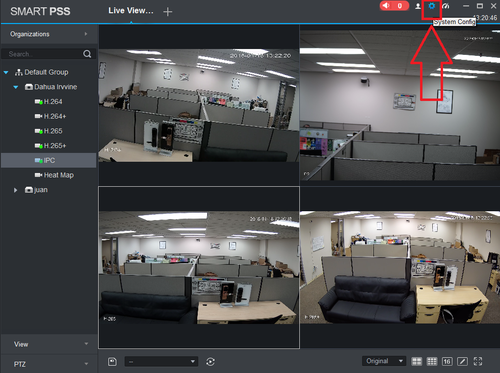The width and height of the screenshot is (500, 373).
Task: Click the refresh cycle icon
Action: 210,361
